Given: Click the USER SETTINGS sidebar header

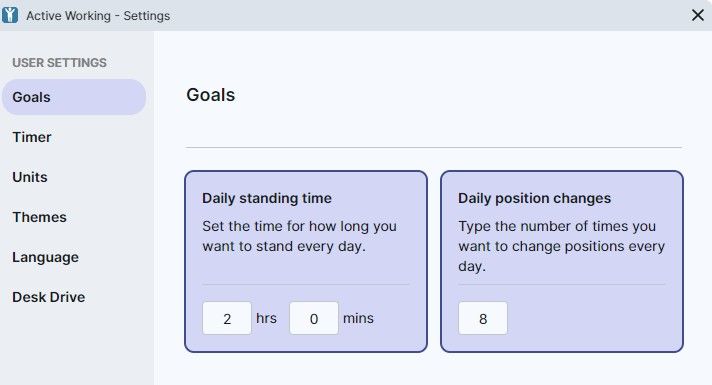Looking at the screenshot, I should tap(59, 63).
